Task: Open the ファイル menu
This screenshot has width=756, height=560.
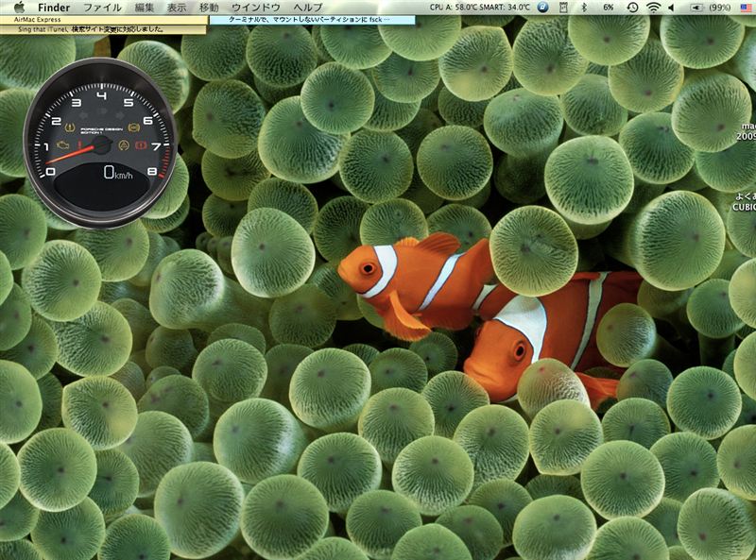Action: (102, 8)
